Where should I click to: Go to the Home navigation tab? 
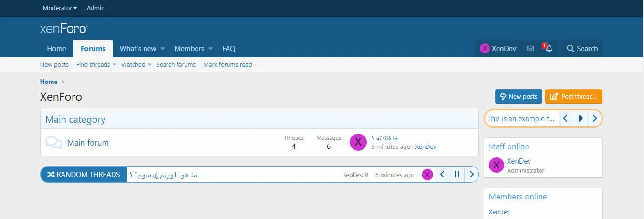tap(56, 49)
